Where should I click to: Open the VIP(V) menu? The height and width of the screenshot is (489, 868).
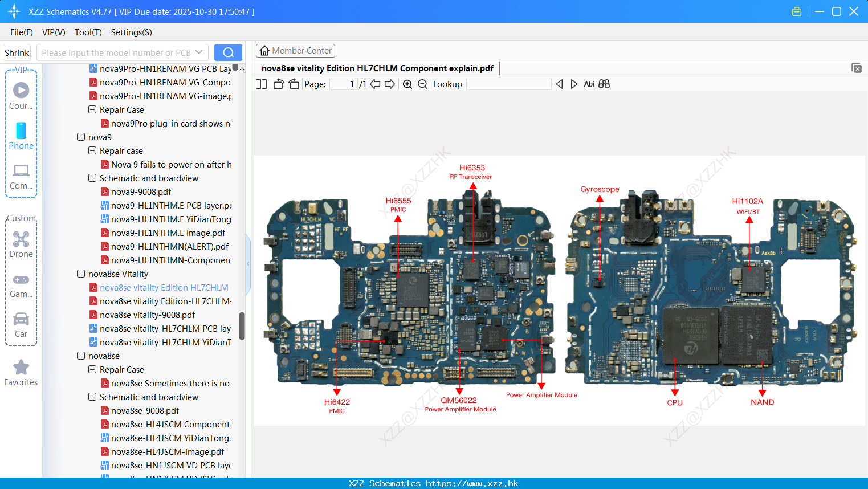click(x=54, y=32)
